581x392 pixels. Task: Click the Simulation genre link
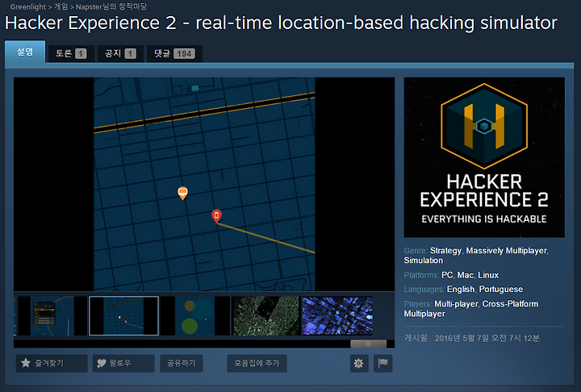pyautogui.click(x=423, y=261)
